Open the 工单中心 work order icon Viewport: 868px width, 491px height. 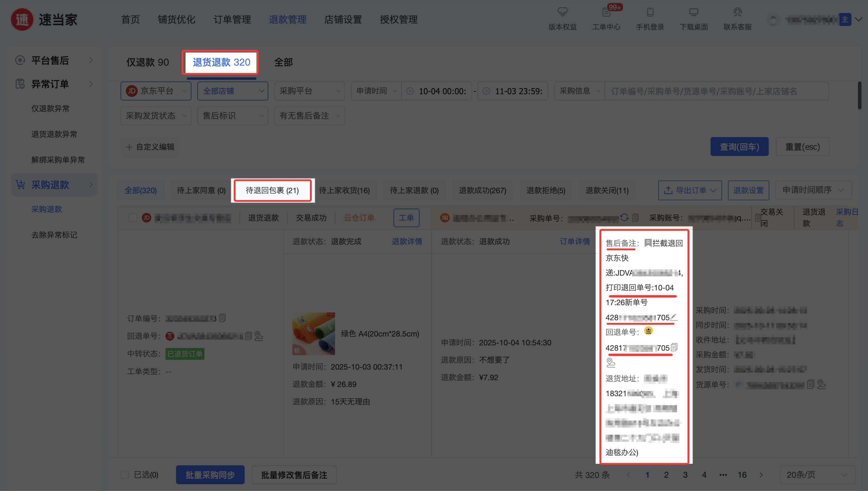tap(606, 13)
